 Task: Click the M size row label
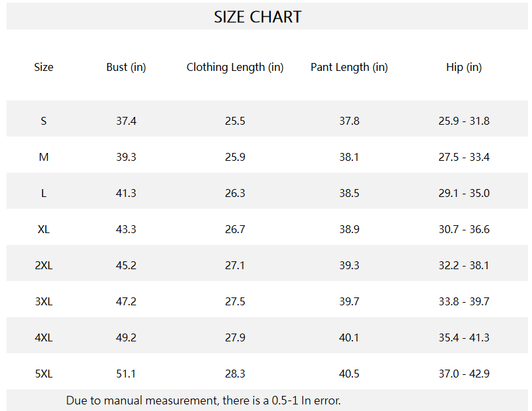pos(44,157)
